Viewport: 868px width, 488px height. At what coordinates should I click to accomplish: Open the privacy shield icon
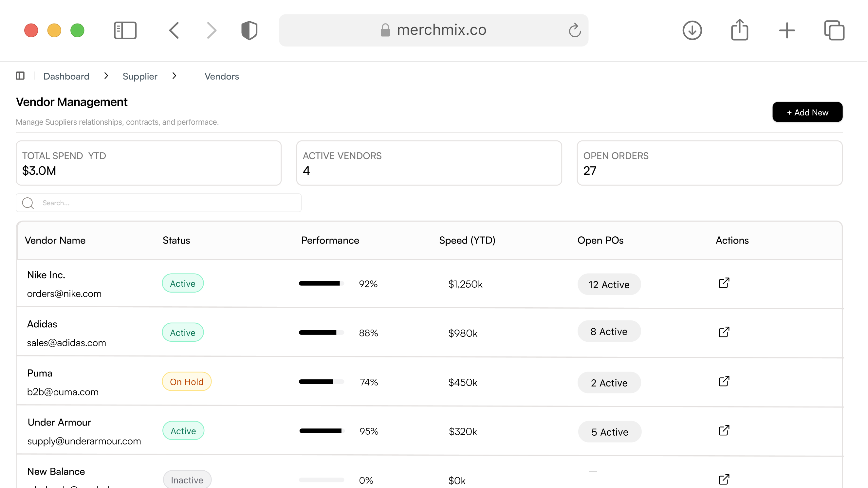249,30
